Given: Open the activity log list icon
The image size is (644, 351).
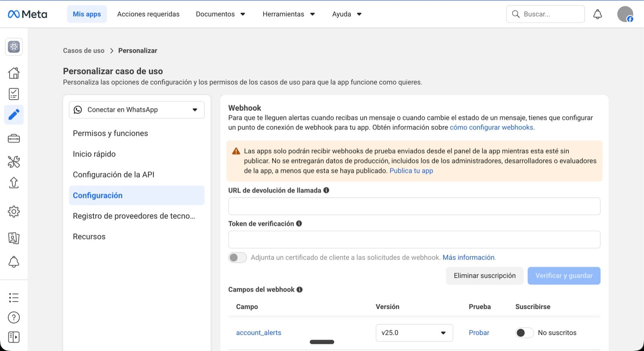Looking at the screenshot, I should pyautogui.click(x=14, y=298).
